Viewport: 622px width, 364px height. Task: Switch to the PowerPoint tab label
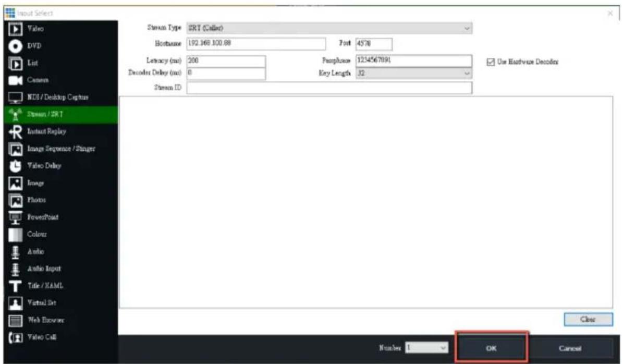(43, 217)
